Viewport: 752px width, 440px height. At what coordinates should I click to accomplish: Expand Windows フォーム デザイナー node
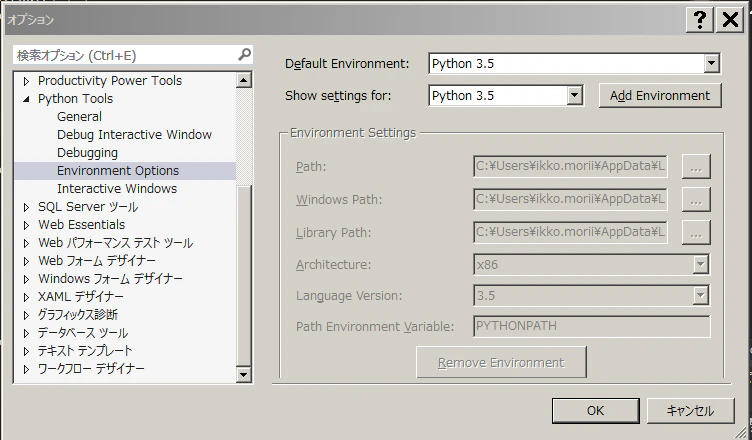click(26, 279)
